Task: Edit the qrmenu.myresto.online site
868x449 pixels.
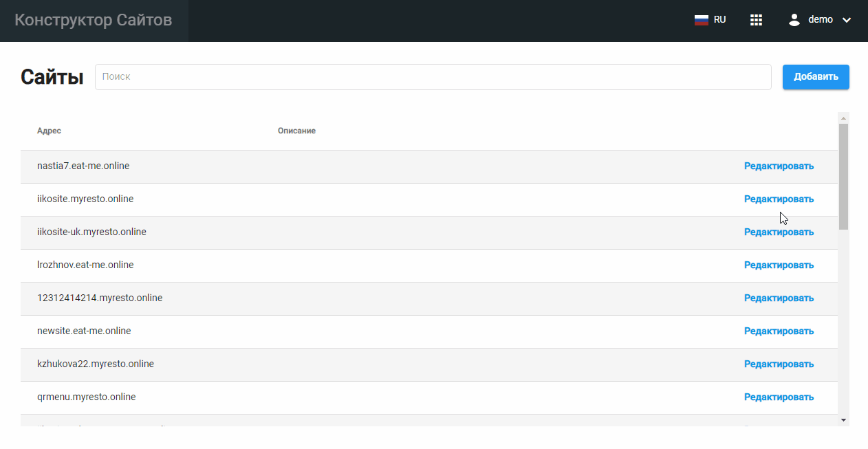Action: tap(779, 397)
